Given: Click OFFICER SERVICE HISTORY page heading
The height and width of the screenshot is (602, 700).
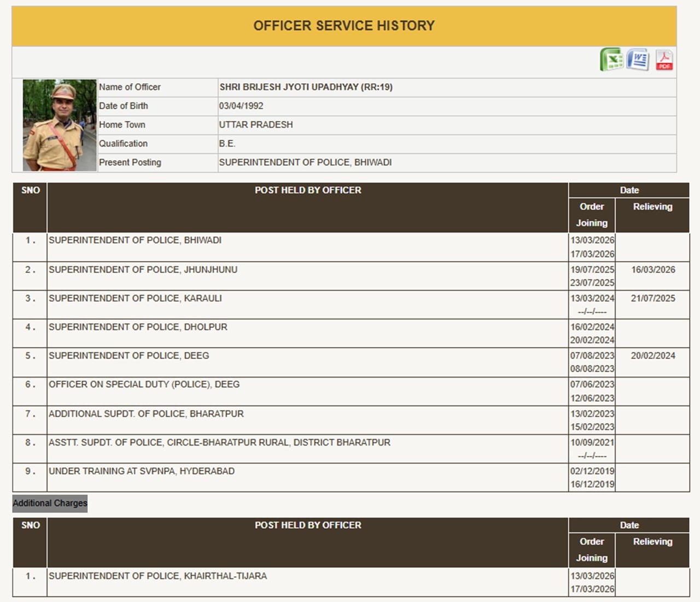Looking at the screenshot, I should pos(344,26).
